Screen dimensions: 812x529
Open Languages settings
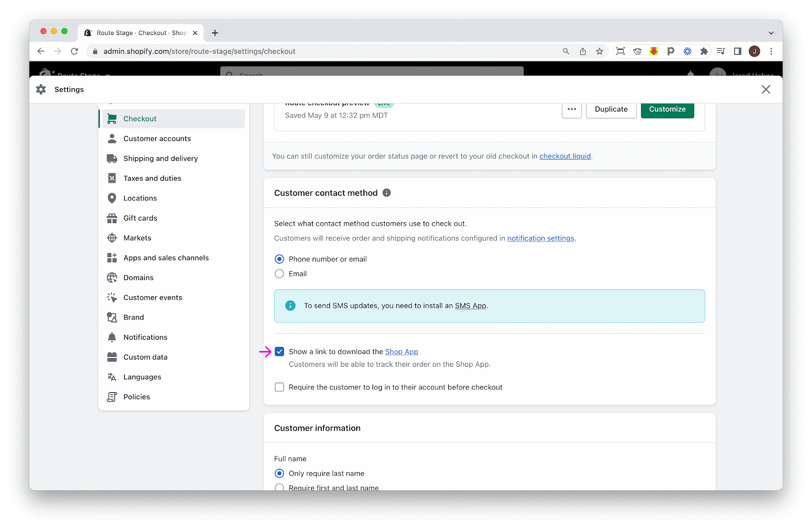tap(173, 377)
